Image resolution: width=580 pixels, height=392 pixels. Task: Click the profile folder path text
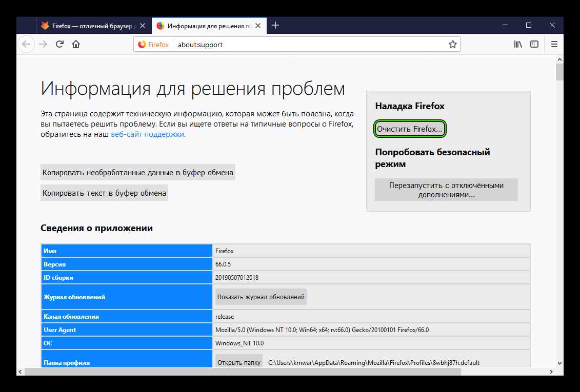tap(374, 363)
